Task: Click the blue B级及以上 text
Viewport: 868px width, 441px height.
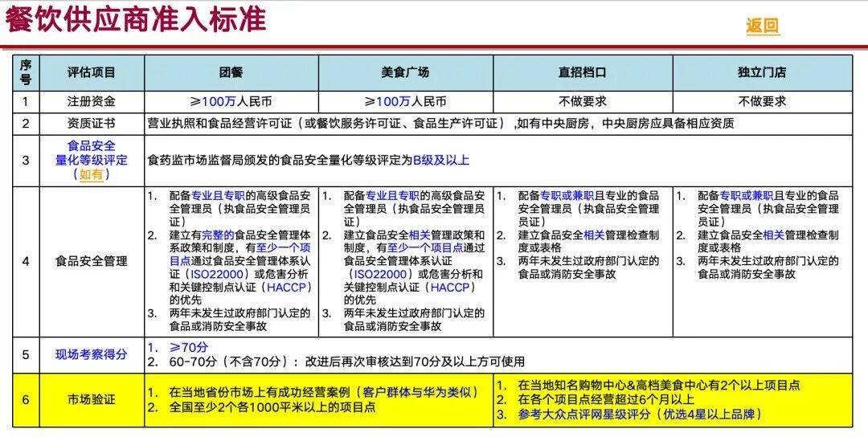Action: (441, 160)
